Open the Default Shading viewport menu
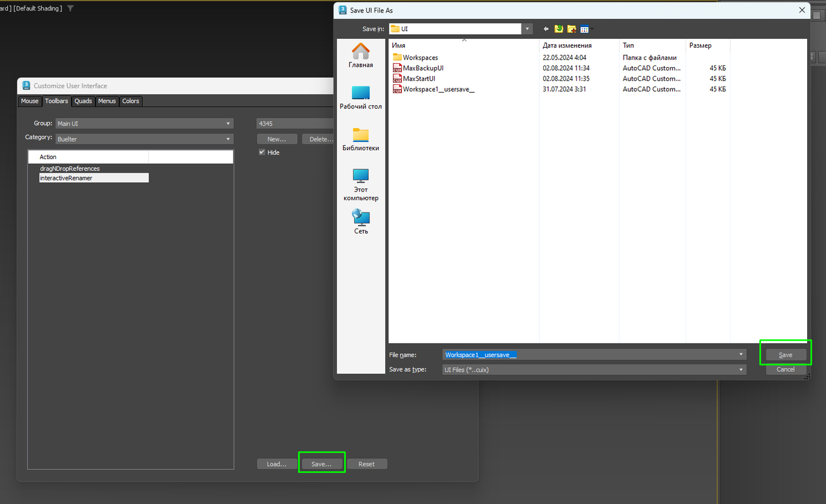The image size is (826, 504). pyautogui.click(x=37, y=8)
